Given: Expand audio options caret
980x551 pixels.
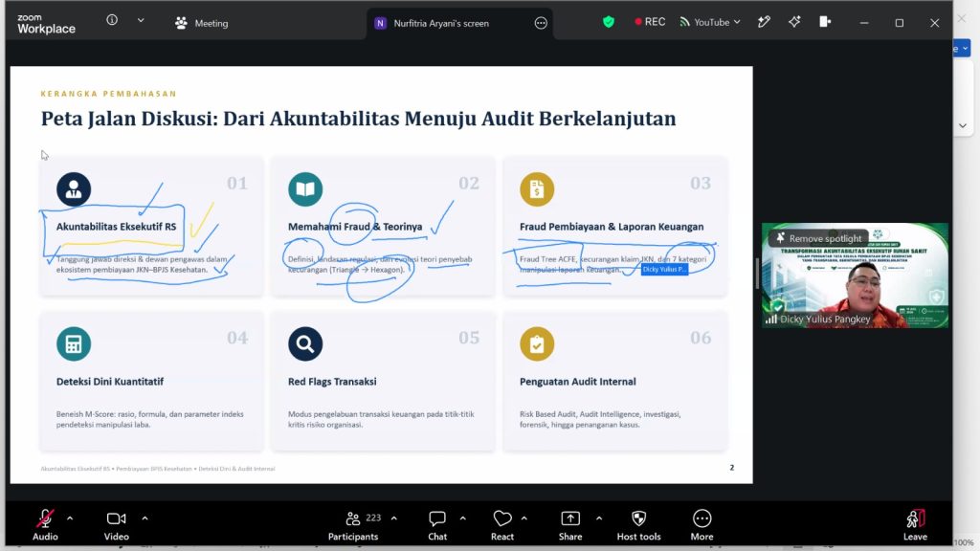Looking at the screenshot, I should (x=70, y=518).
